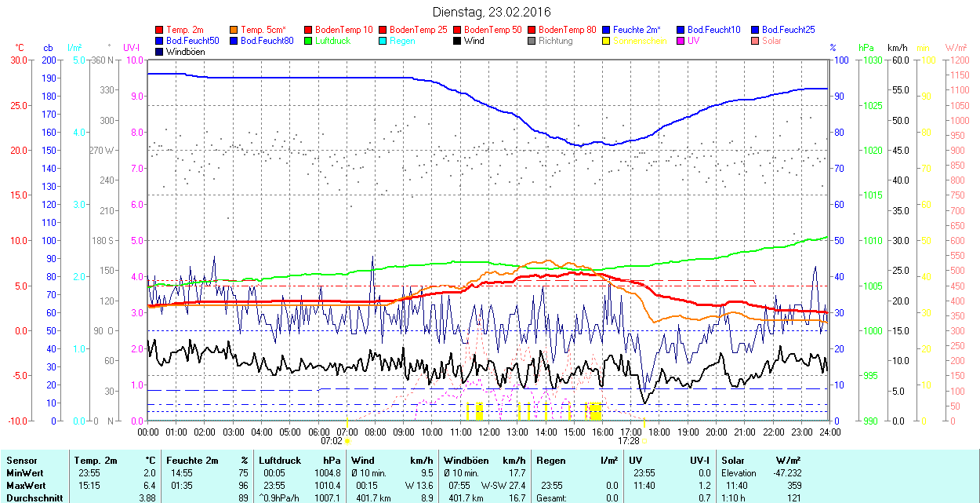Select the BodenTemp 80 legend label
The image size is (980, 503).
coord(568,30)
